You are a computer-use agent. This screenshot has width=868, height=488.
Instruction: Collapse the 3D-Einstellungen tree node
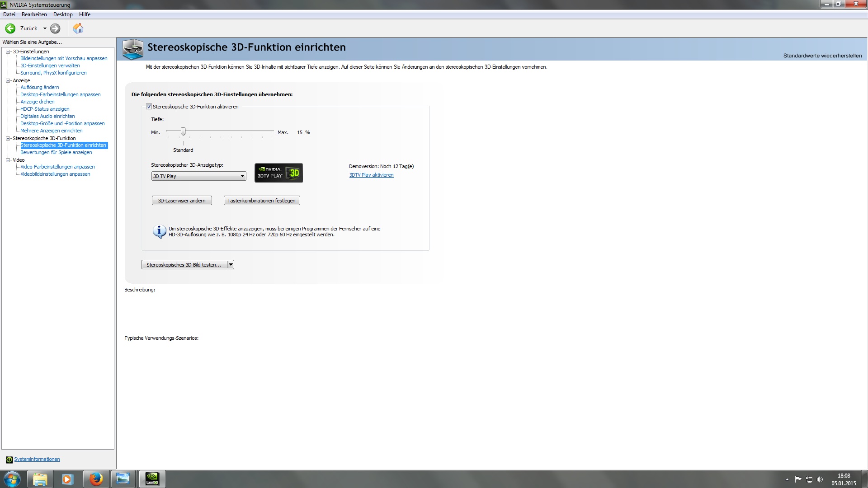pos(8,52)
